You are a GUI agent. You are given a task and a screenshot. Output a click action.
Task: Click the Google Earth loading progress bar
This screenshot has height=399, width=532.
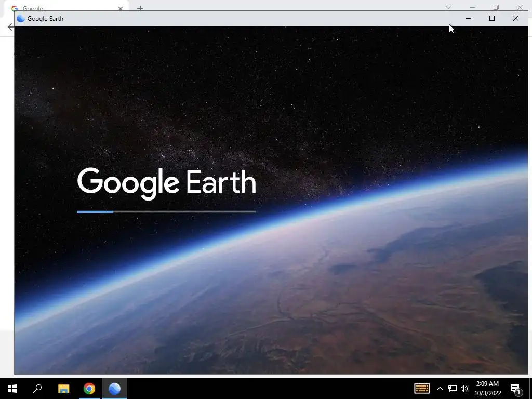click(x=166, y=212)
